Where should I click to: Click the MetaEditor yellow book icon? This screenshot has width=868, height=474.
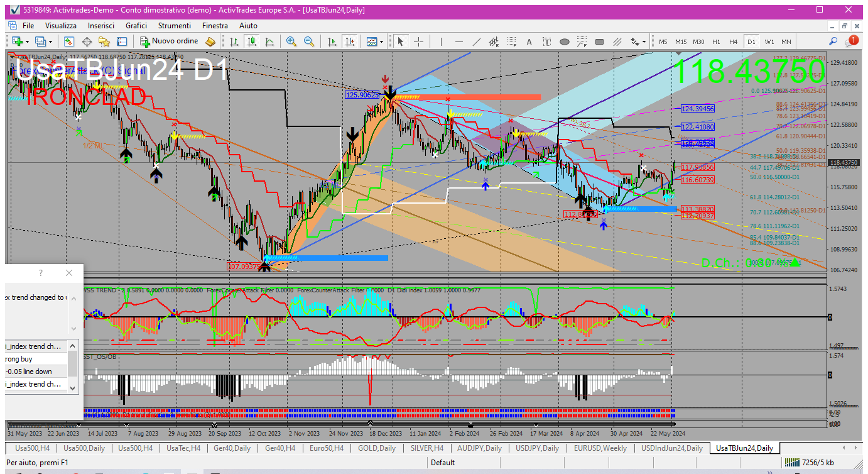click(210, 41)
